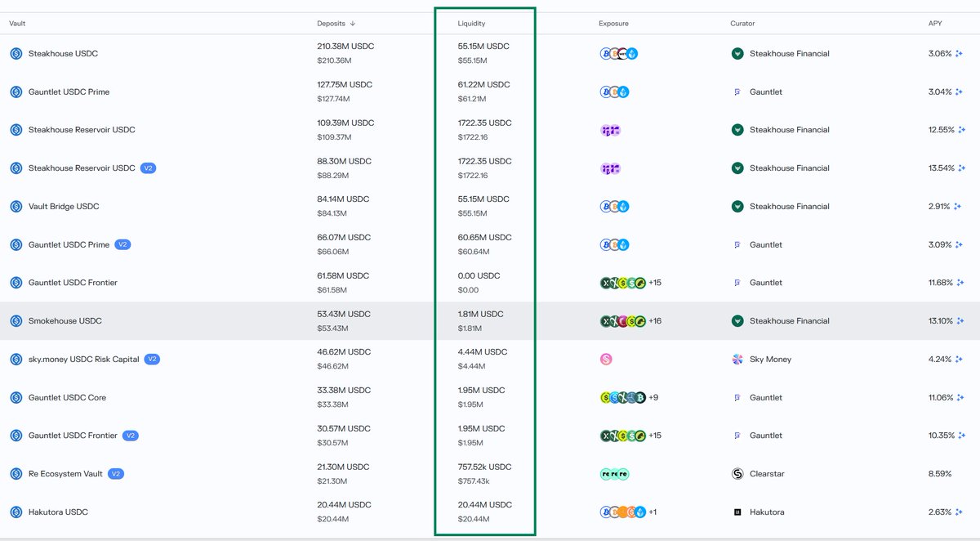Click the exposure icons in the Hakutora USDC row
Screen dimensions: 980x541
tap(622, 512)
